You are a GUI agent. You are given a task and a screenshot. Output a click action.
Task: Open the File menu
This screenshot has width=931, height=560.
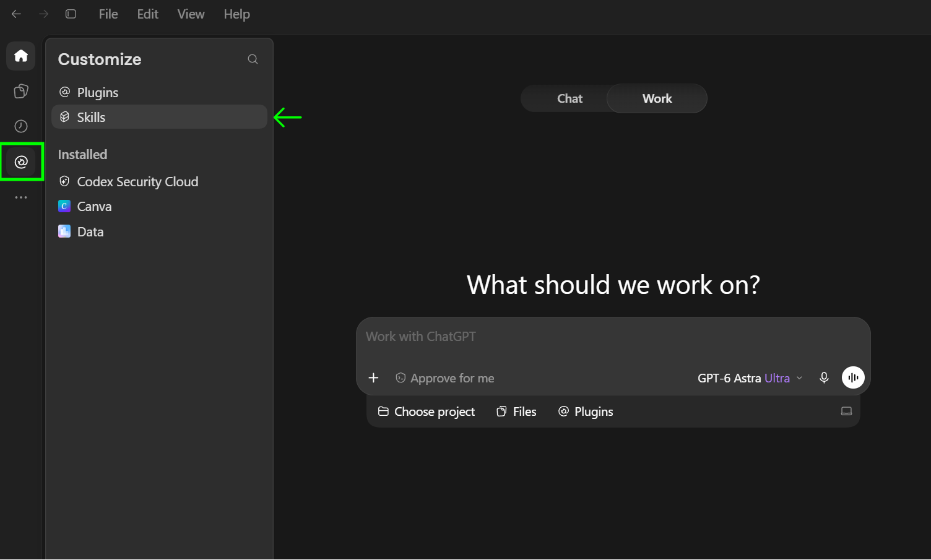pos(108,14)
